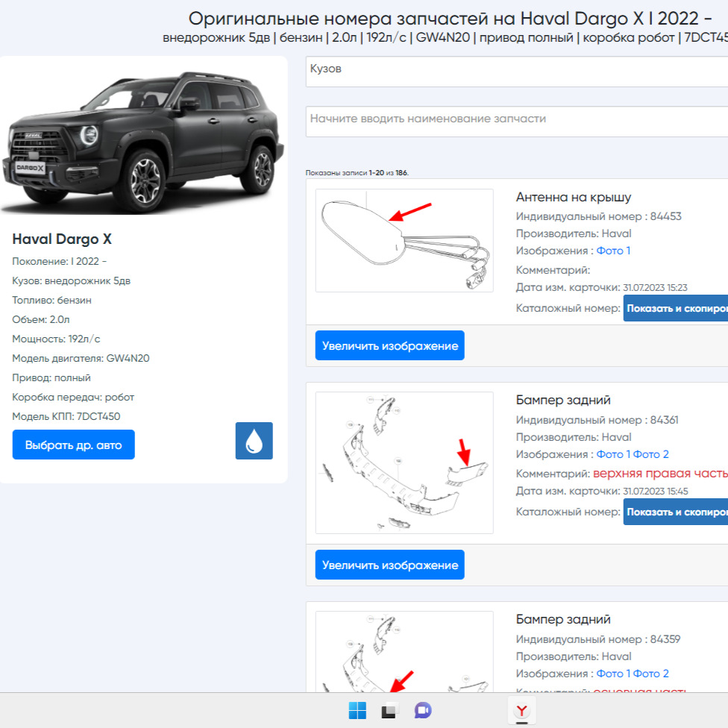Click the blue oil drop icon button
The image size is (728, 728).
coord(254,441)
